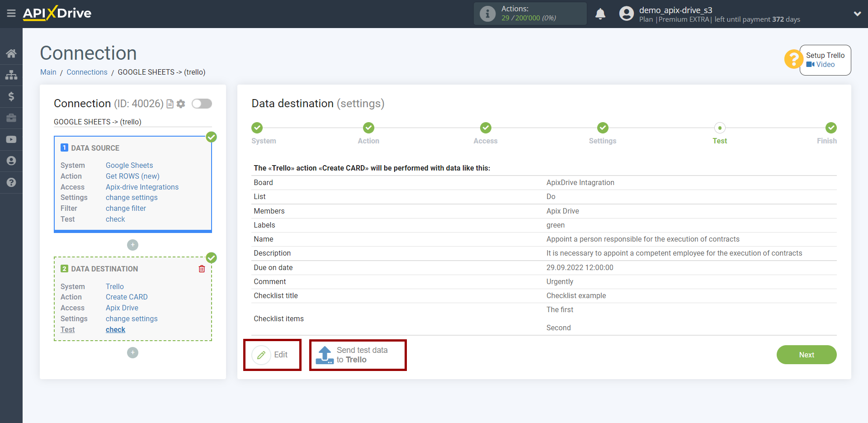This screenshot has height=423, width=868.
Task: Open notifications bell
Action: 600,14
